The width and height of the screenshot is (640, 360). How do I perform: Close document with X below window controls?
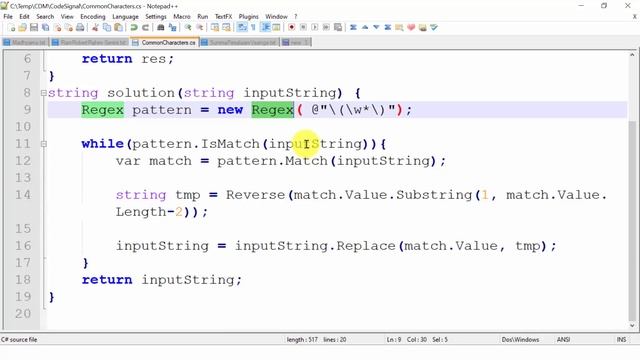tap(635, 17)
